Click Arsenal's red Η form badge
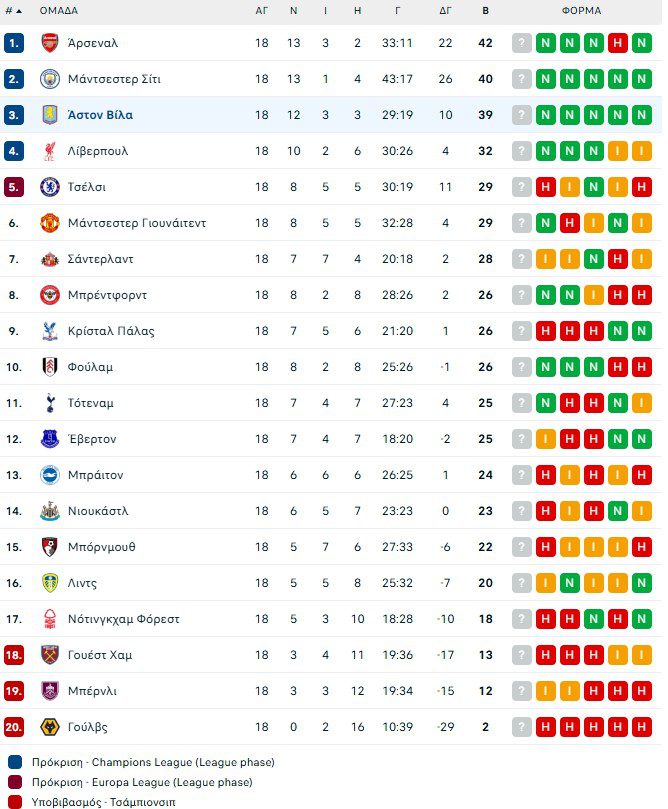668x809 pixels. 617,43
